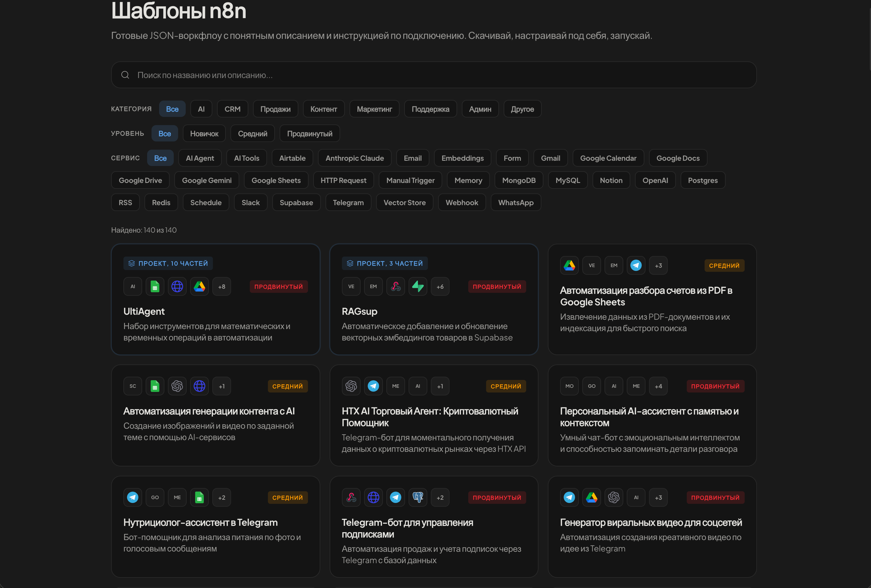Click the search magnifier icon
This screenshot has height=588, width=871.
[x=125, y=75]
